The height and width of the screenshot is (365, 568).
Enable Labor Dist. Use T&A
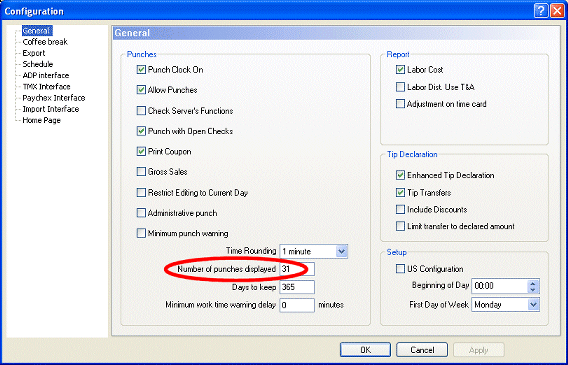pos(400,87)
